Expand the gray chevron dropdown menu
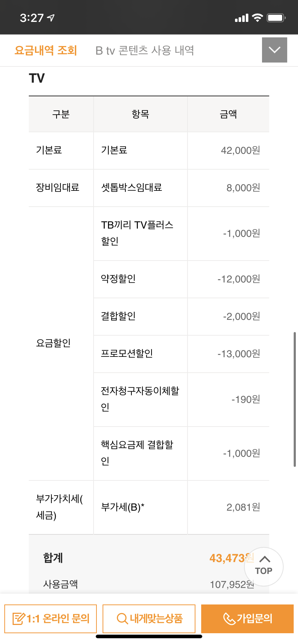 tap(274, 50)
